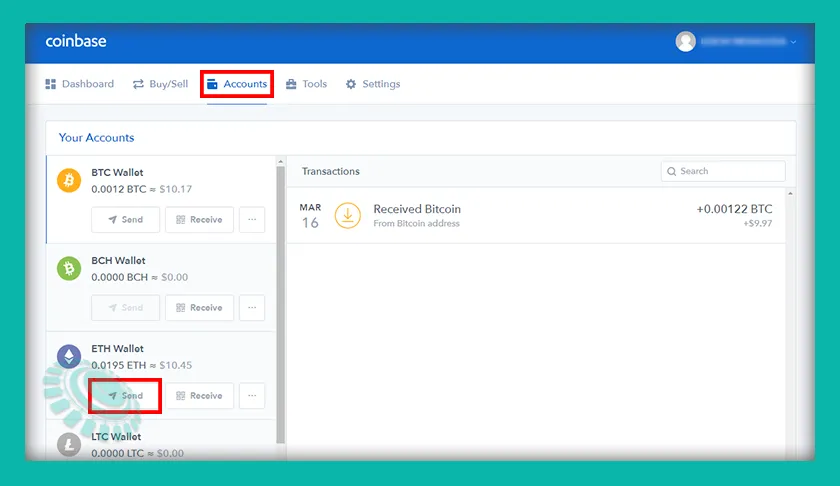Click Send in BCH Wallet

click(125, 308)
